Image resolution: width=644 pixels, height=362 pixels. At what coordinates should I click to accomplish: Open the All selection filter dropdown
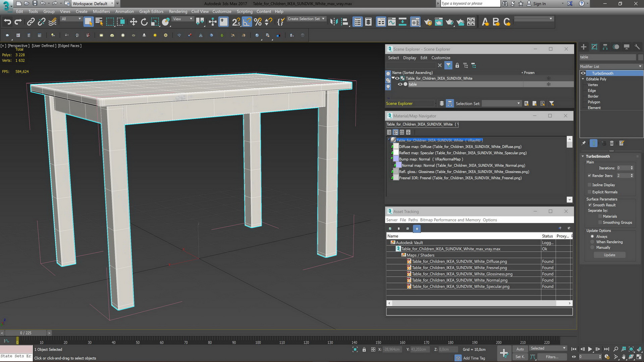(71, 19)
